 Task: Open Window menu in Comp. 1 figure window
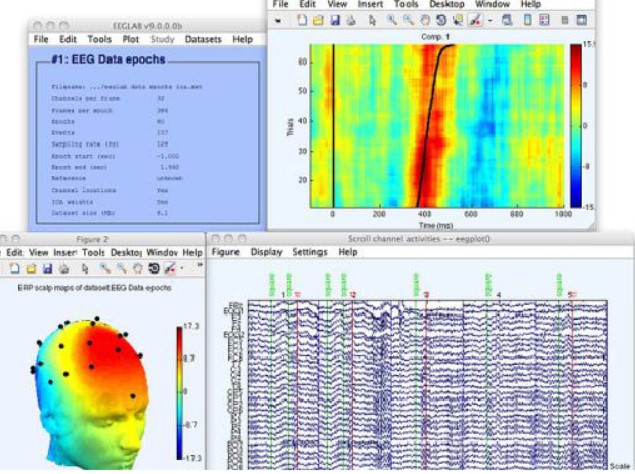tap(492, 4)
